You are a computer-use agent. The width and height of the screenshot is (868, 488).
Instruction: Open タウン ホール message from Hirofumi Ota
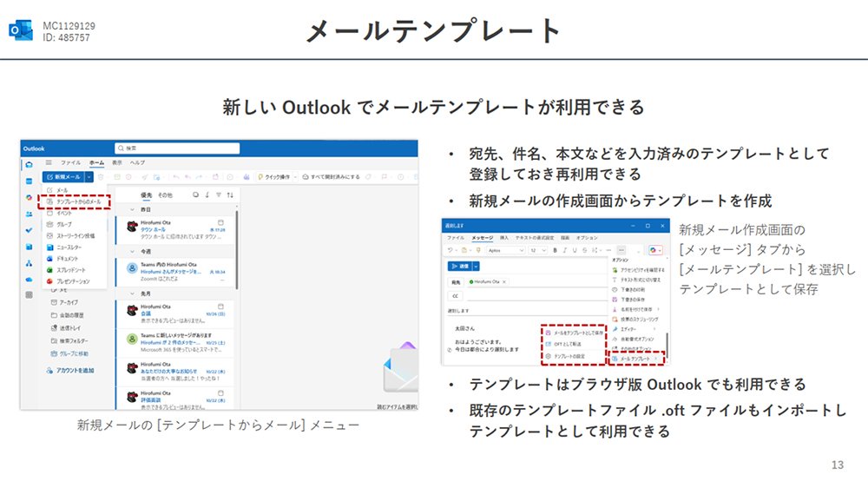tap(174, 229)
